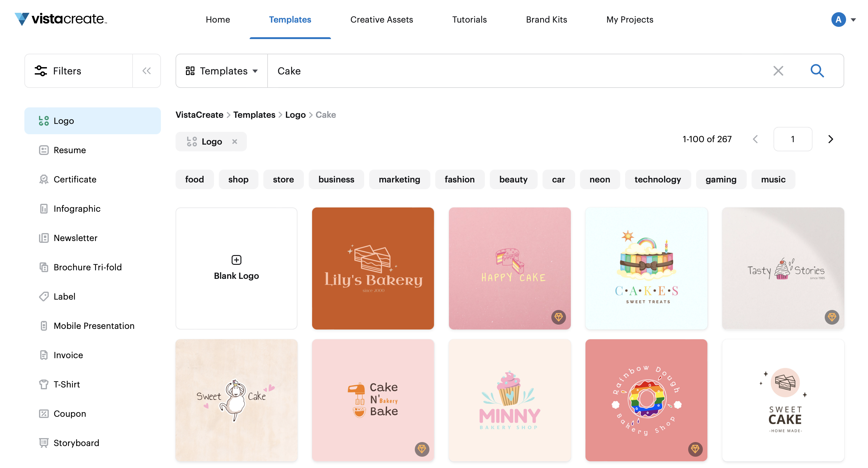Filter by the music tag
Screen dimensions: 868x468
coord(773,179)
